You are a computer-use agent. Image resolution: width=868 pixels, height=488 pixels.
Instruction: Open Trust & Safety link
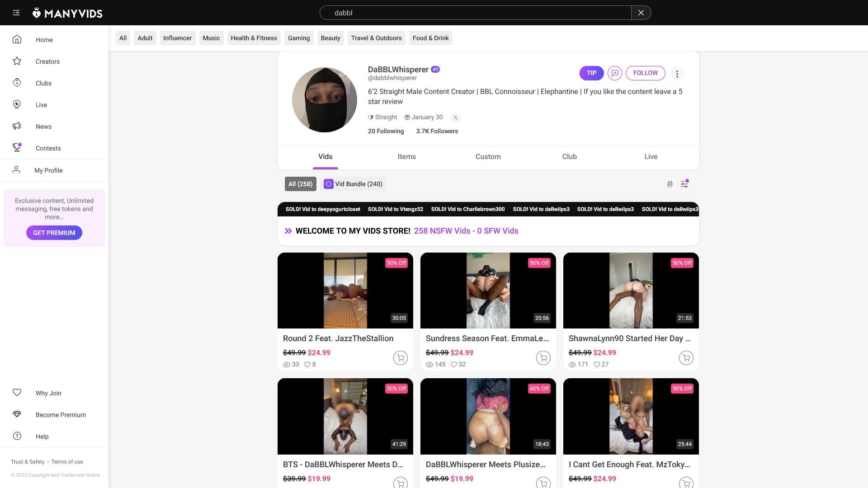tap(28, 462)
